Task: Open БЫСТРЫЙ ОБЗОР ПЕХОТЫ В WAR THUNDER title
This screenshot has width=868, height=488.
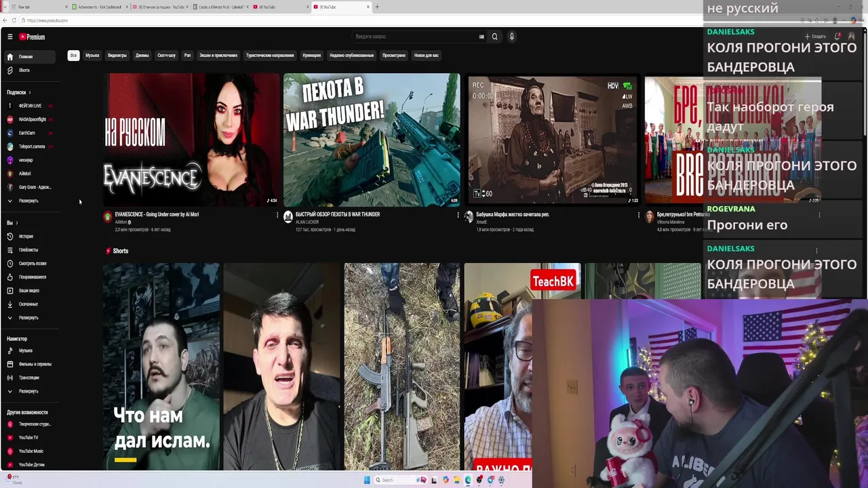Action: click(x=338, y=214)
